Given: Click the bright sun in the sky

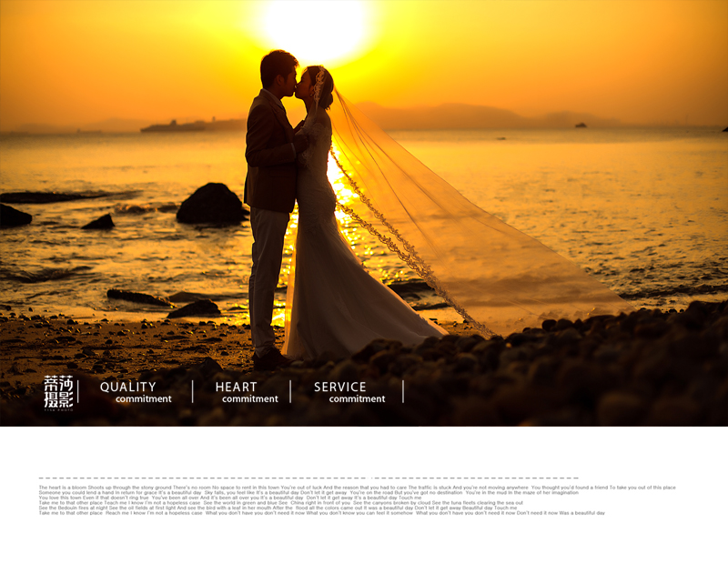Looking at the screenshot, I should click(314, 27).
